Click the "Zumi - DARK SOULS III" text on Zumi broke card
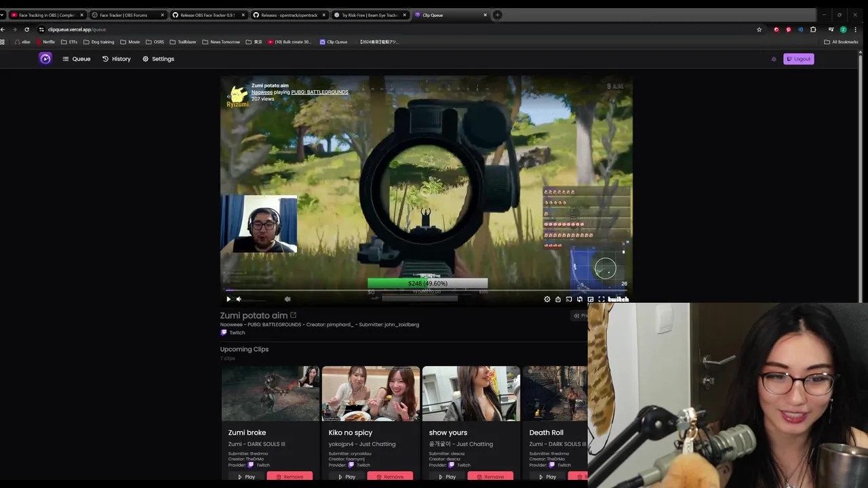The width and height of the screenshot is (868, 488). tap(256, 444)
